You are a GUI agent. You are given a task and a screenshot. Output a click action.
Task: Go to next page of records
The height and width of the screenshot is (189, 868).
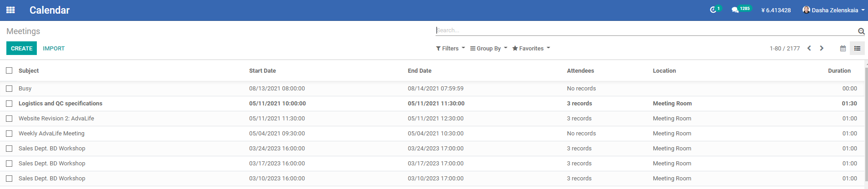[822, 48]
